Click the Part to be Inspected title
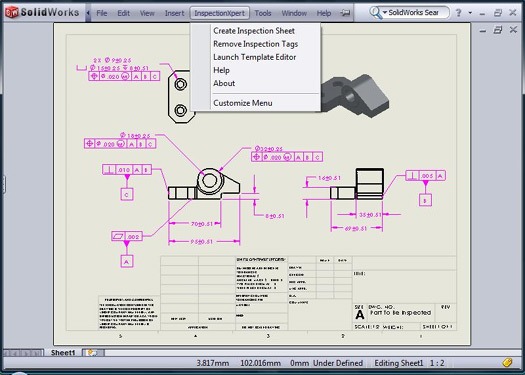The width and height of the screenshot is (525, 375). tap(400, 312)
